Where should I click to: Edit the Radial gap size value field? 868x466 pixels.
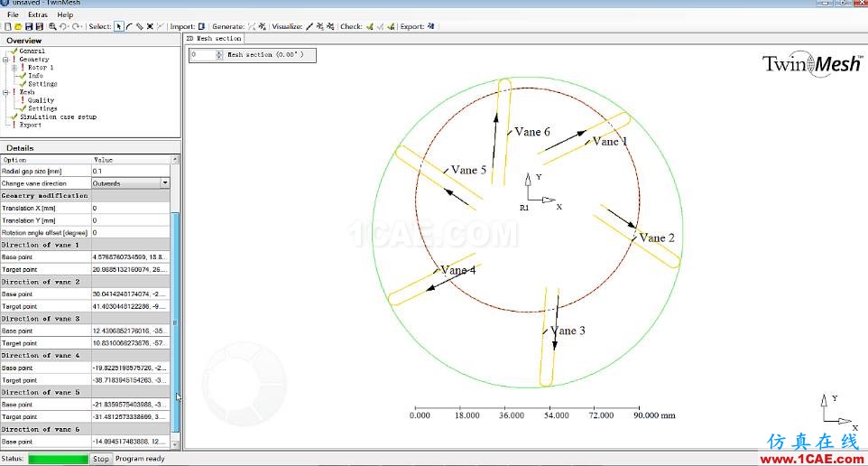[130, 172]
